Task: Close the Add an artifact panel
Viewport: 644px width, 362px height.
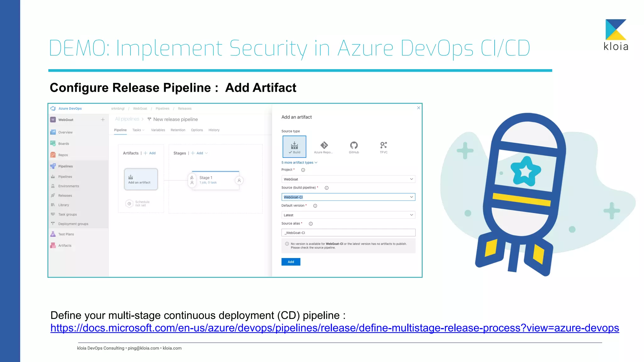Action: click(419, 108)
